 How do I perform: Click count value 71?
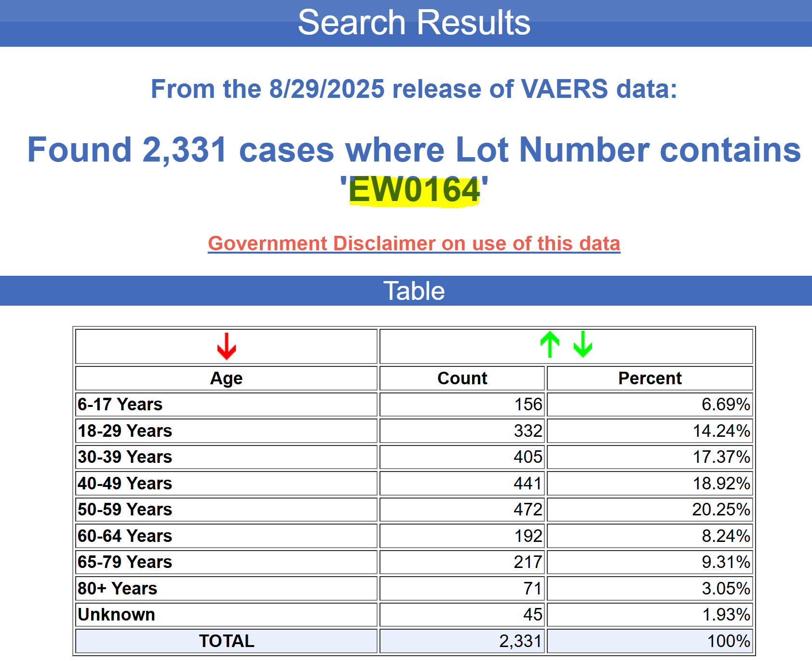tap(533, 589)
